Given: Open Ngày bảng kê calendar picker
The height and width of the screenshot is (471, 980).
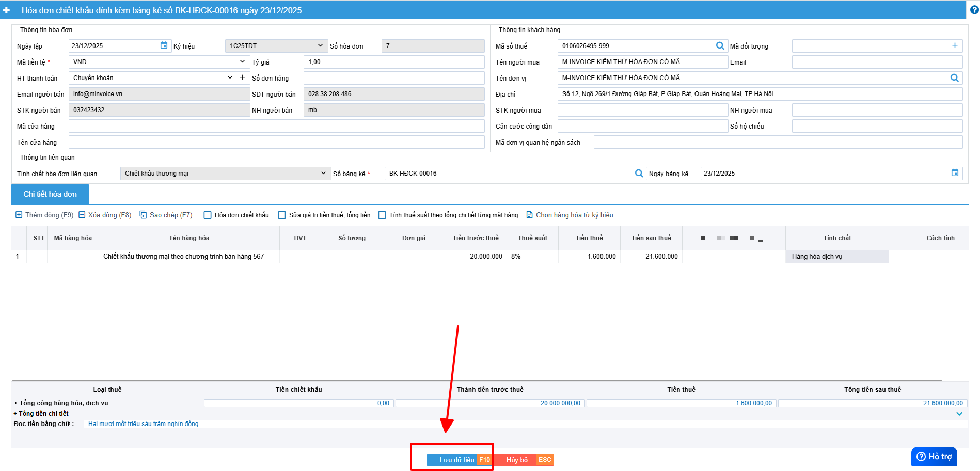Looking at the screenshot, I should (x=955, y=173).
